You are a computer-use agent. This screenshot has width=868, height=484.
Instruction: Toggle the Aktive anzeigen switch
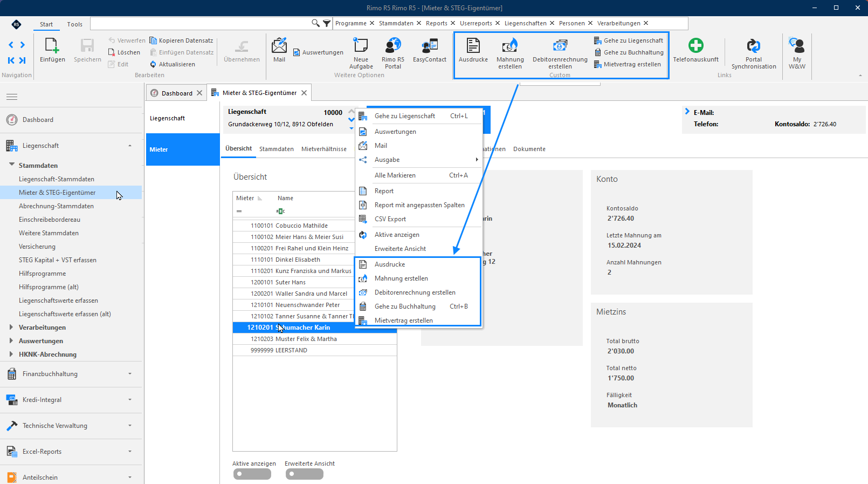point(252,474)
